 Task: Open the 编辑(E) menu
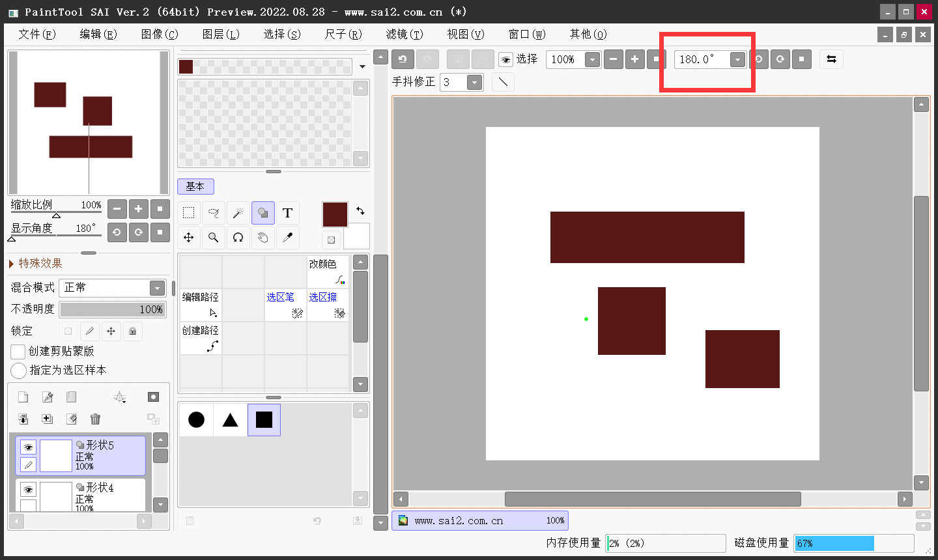[x=98, y=34]
